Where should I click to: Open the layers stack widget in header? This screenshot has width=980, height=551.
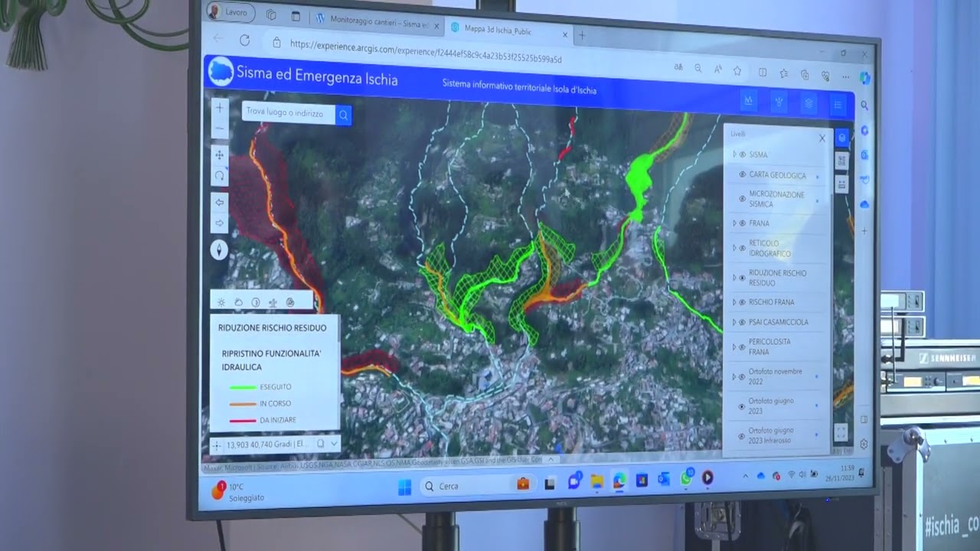click(x=808, y=104)
